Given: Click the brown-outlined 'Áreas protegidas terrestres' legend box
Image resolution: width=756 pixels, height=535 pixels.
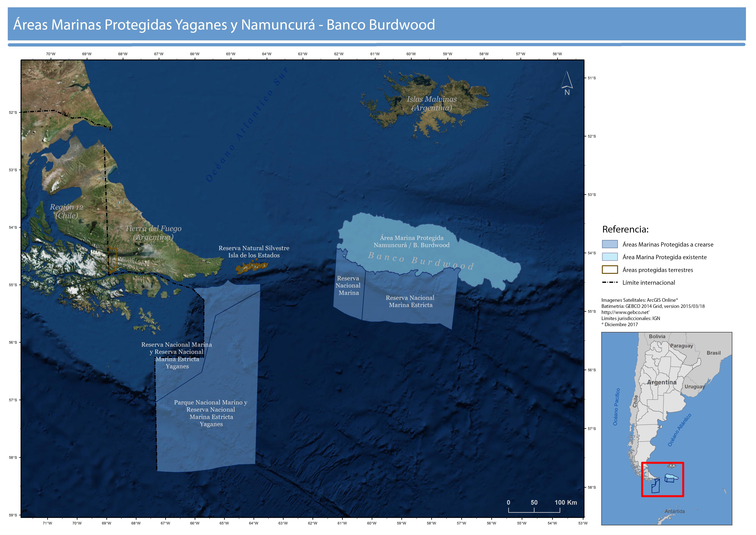Looking at the screenshot, I should 610,269.
